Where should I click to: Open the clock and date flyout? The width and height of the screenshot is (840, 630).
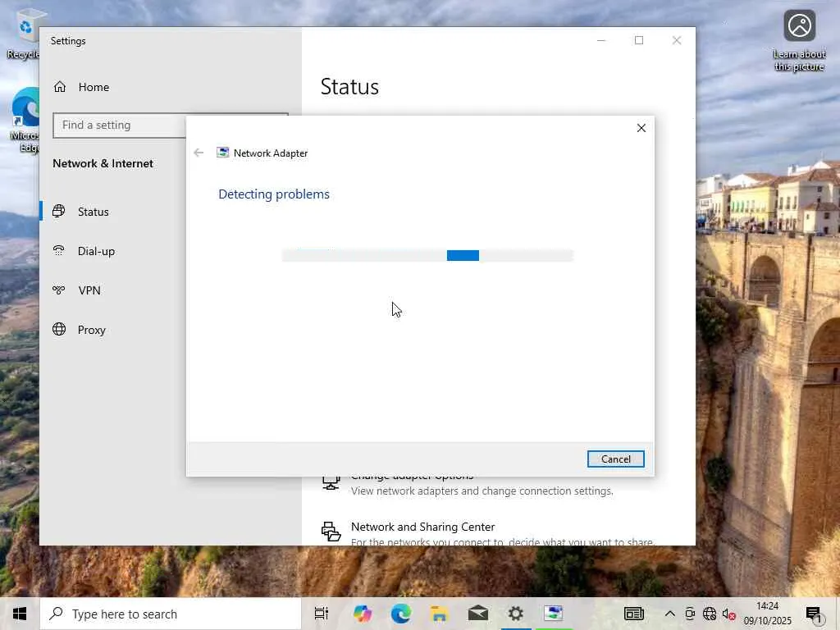pyautogui.click(x=767, y=614)
